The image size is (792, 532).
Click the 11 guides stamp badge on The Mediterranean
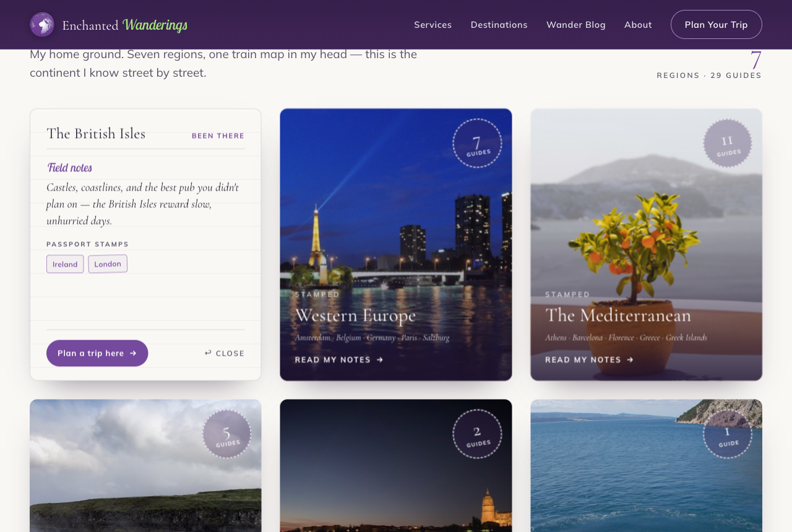(728, 144)
